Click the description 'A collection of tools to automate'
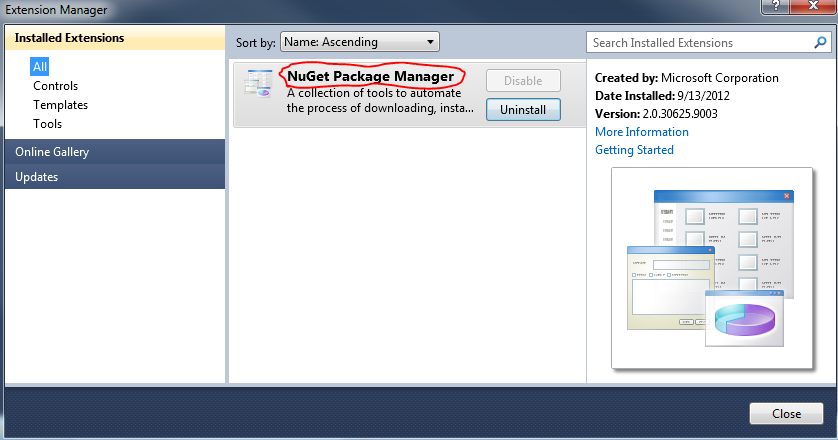 point(374,93)
